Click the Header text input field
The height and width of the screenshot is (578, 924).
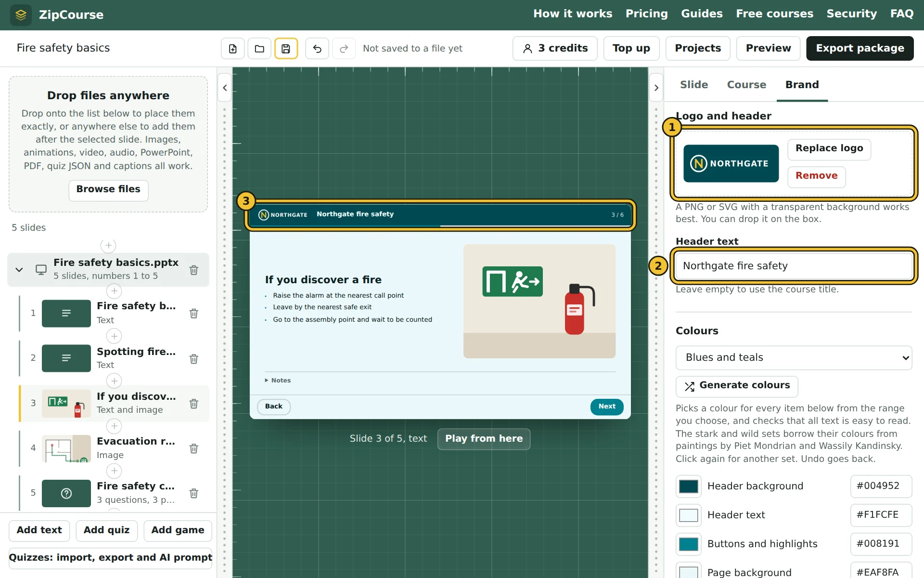pos(794,266)
